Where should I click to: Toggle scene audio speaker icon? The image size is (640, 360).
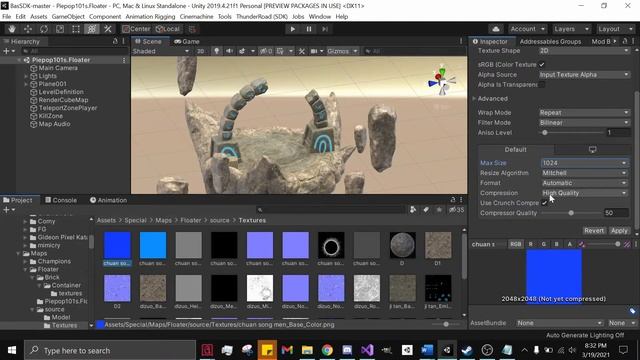pyautogui.click(x=229, y=51)
